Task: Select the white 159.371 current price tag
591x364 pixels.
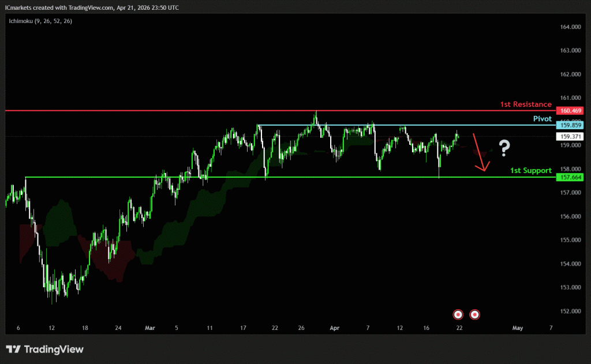Action: (x=569, y=137)
